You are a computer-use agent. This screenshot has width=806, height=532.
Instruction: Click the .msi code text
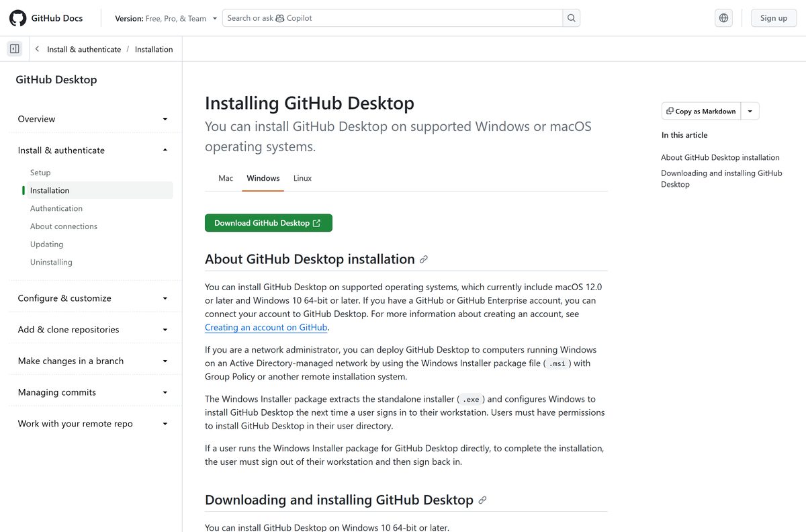pyautogui.click(x=557, y=363)
